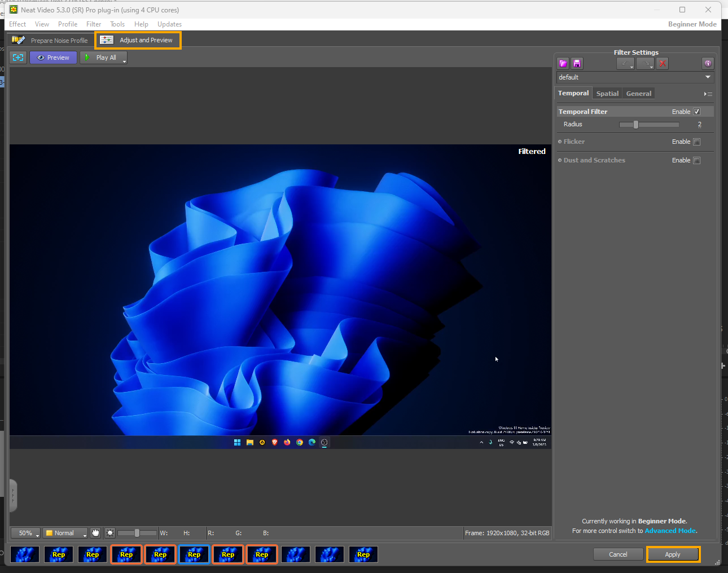Follow the Advanced Mode link
Screen dimensions: 728x573
[x=670, y=531]
